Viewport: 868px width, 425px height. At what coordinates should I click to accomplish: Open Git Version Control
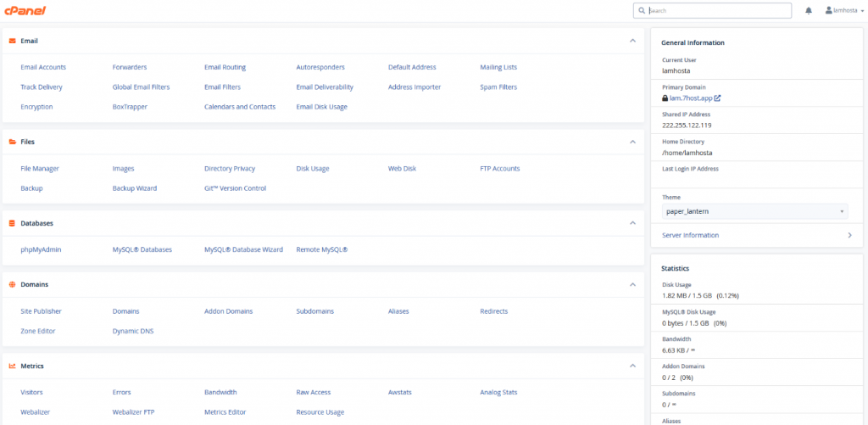[236, 188]
